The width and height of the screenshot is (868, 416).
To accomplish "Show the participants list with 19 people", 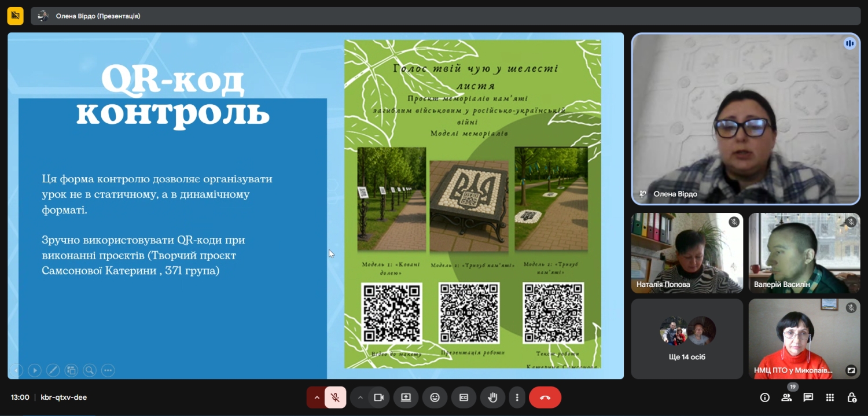I will pos(786,397).
